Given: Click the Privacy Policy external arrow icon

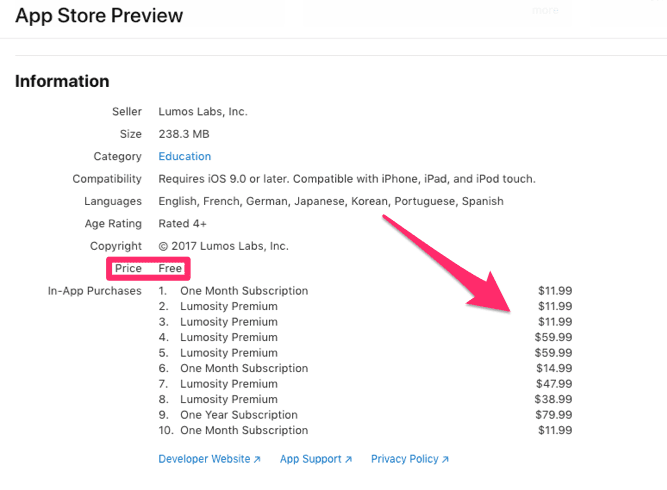Looking at the screenshot, I should [445, 459].
